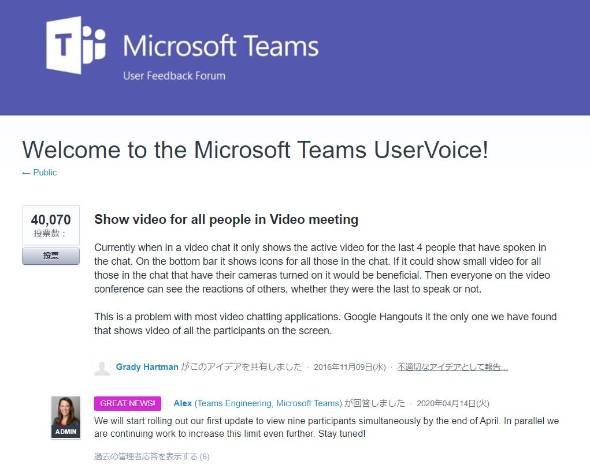Screen dimensions: 590x472
Task: Open Grady Hartman's profile link
Action: point(147,367)
